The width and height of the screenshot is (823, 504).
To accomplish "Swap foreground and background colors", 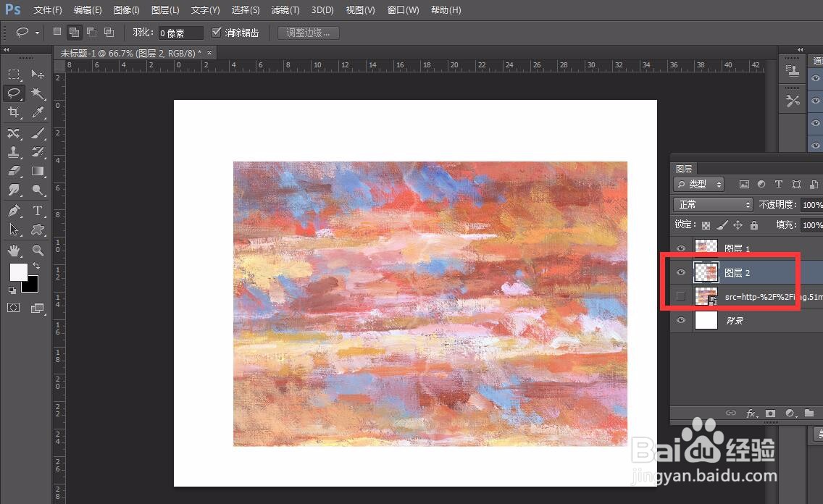I will 36,266.
